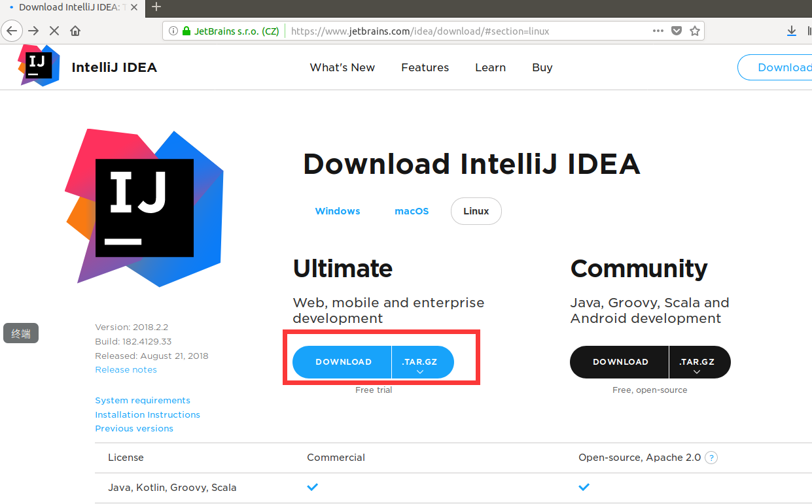This screenshot has width=812, height=504.
Task: Open browser downloads arrow icon
Action: [x=791, y=31]
